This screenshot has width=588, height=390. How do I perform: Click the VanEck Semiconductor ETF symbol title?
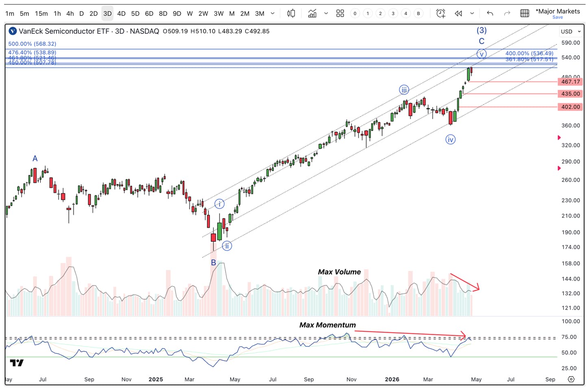[64, 31]
